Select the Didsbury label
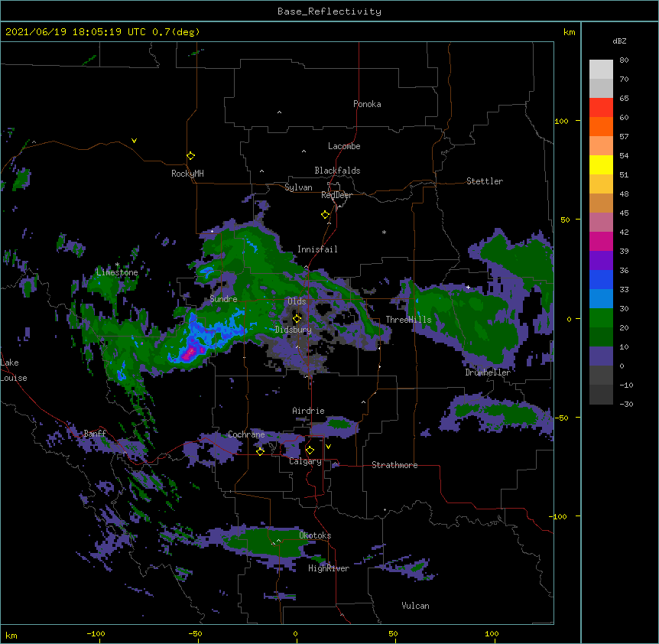 pyautogui.click(x=294, y=330)
